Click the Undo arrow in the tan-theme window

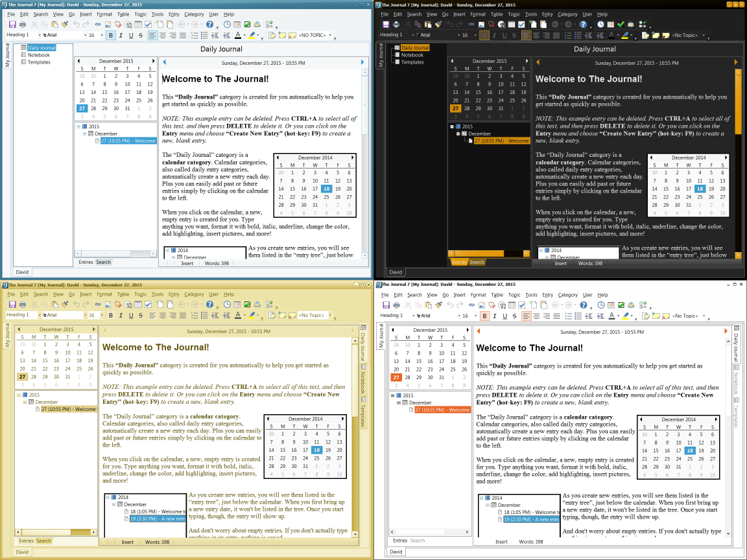click(x=77, y=304)
